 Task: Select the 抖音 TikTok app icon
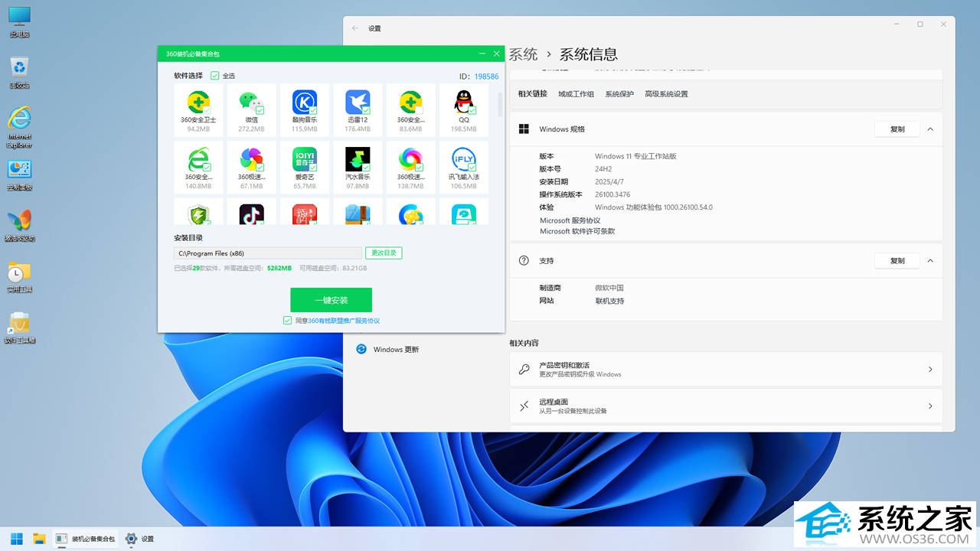(251, 214)
